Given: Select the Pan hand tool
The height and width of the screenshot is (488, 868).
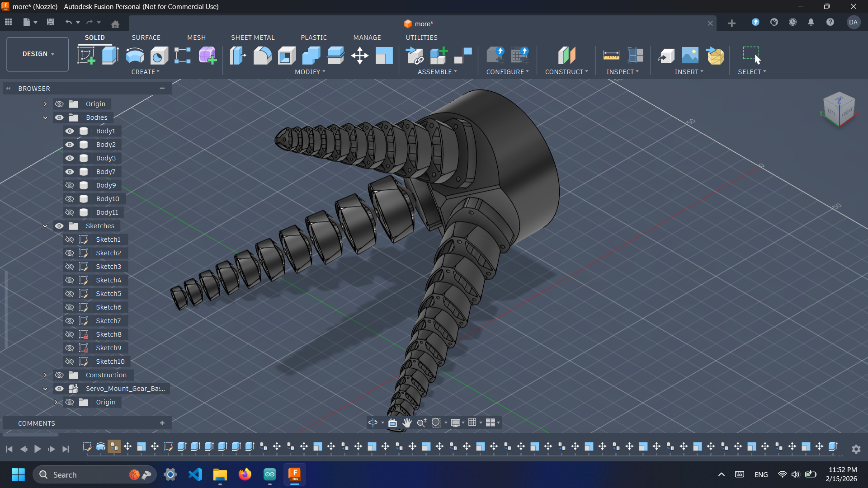Looking at the screenshot, I should (407, 422).
